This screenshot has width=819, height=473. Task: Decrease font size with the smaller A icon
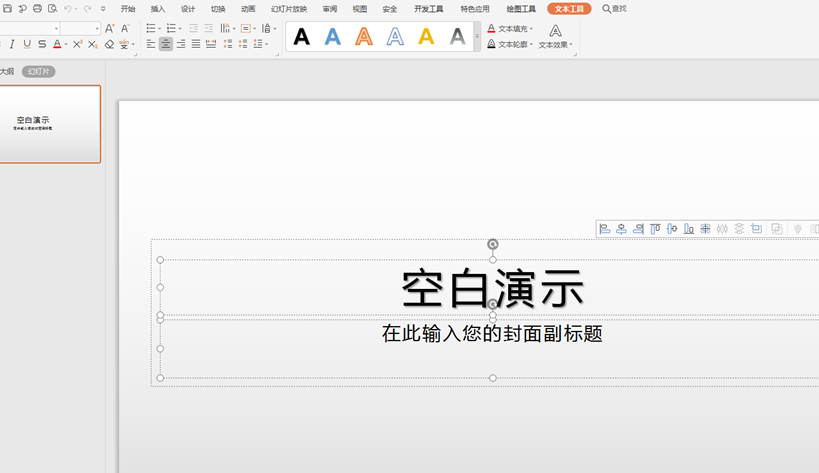[x=125, y=28]
